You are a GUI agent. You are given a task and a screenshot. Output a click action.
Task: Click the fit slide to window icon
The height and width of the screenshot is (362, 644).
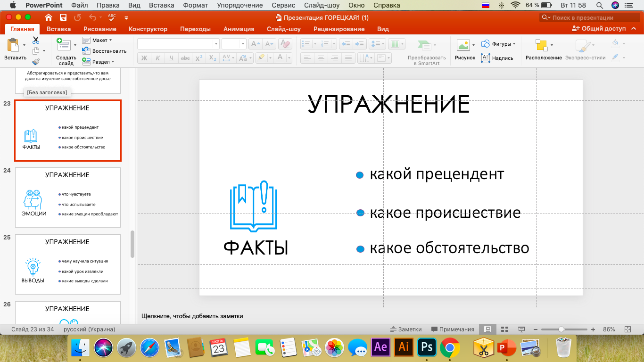627,329
